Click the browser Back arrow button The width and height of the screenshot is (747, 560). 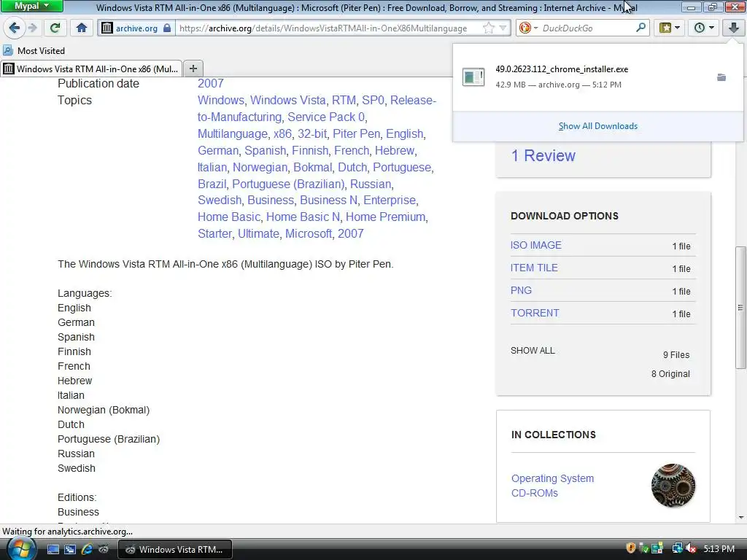[15, 28]
